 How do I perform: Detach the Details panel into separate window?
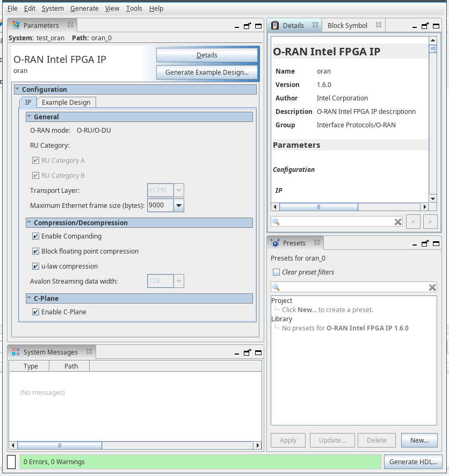pos(425,26)
